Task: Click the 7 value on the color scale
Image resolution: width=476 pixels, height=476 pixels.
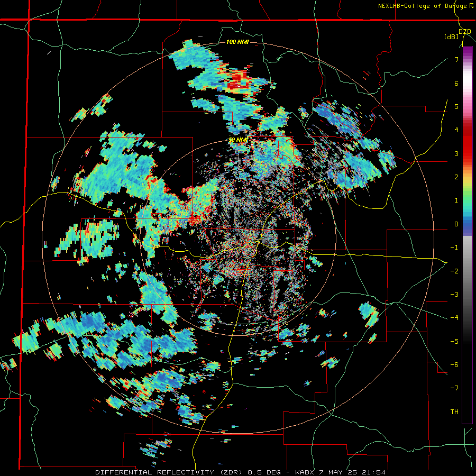Action: coord(456,59)
